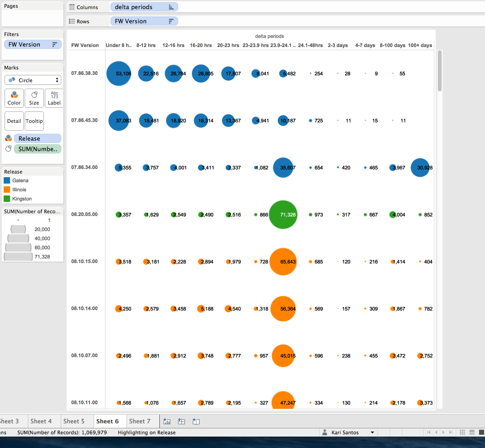This screenshot has width=485, height=448.
Task: Select the Galena blue legend swatch
Action: pyautogui.click(x=7, y=181)
